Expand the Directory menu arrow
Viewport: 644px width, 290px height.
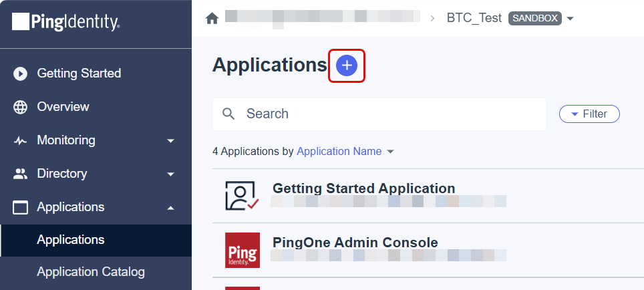tap(171, 174)
